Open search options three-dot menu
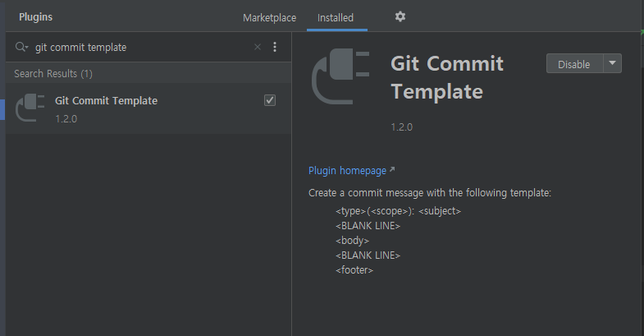The width and height of the screenshot is (644, 336). (x=275, y=47)
